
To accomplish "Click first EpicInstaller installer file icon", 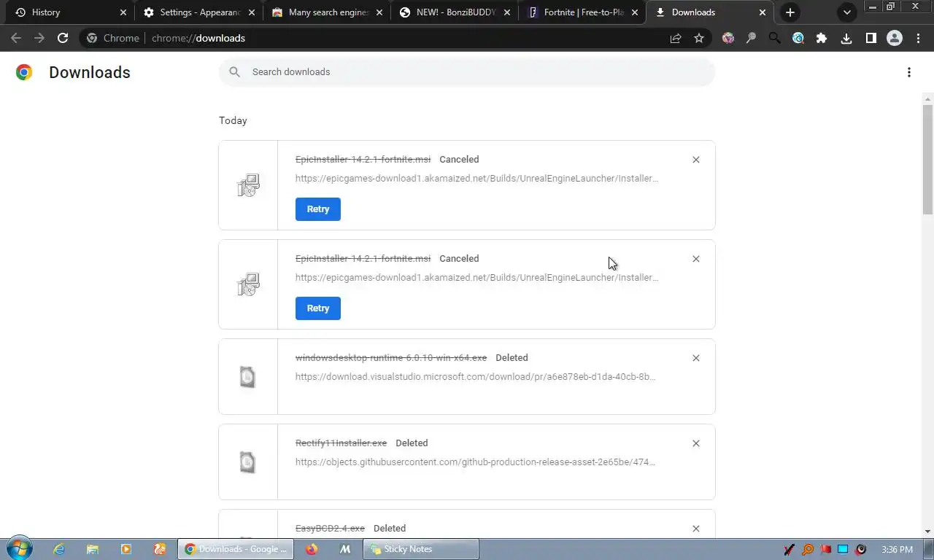I will [x=248, y=185].
